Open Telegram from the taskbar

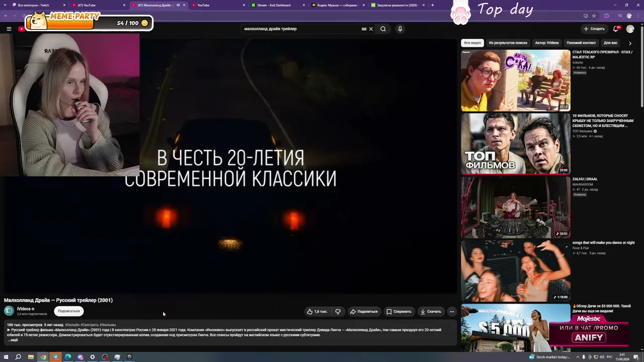55,357
